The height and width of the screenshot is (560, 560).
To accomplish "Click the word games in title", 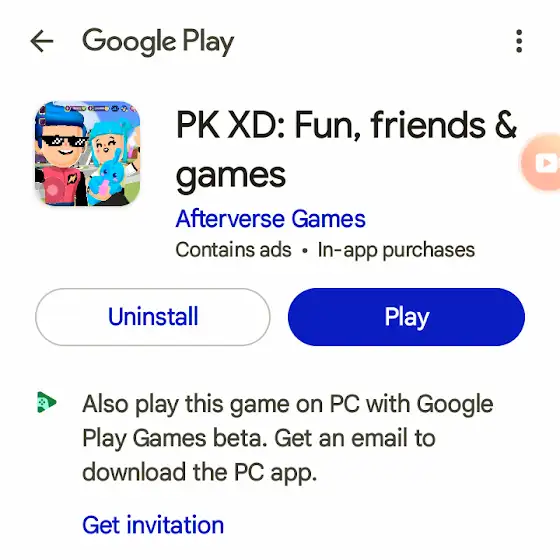I will [231, 176].
